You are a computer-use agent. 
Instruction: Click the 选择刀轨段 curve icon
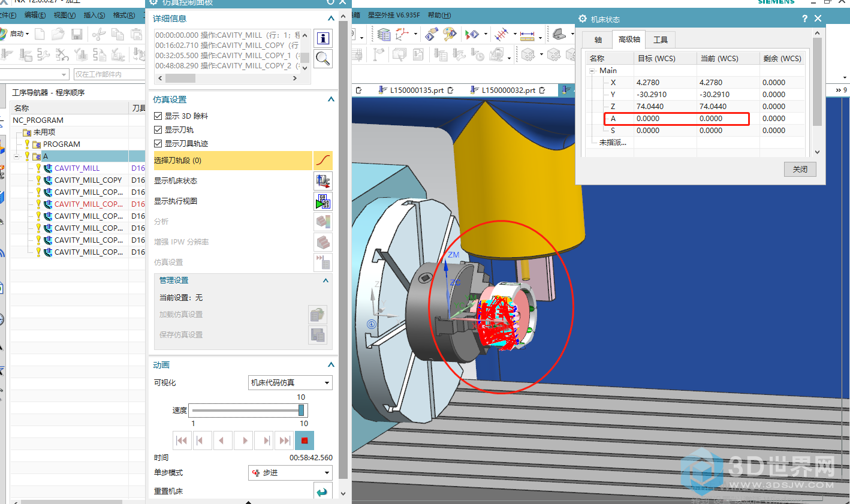(322, 160)
